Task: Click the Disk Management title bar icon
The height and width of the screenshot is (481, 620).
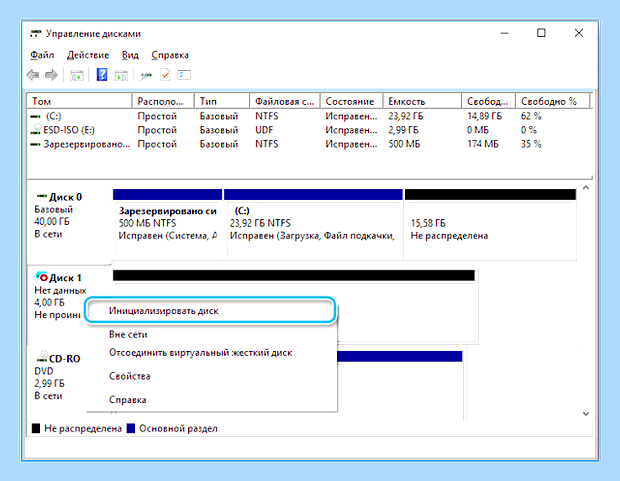Action: click(35, 34)
